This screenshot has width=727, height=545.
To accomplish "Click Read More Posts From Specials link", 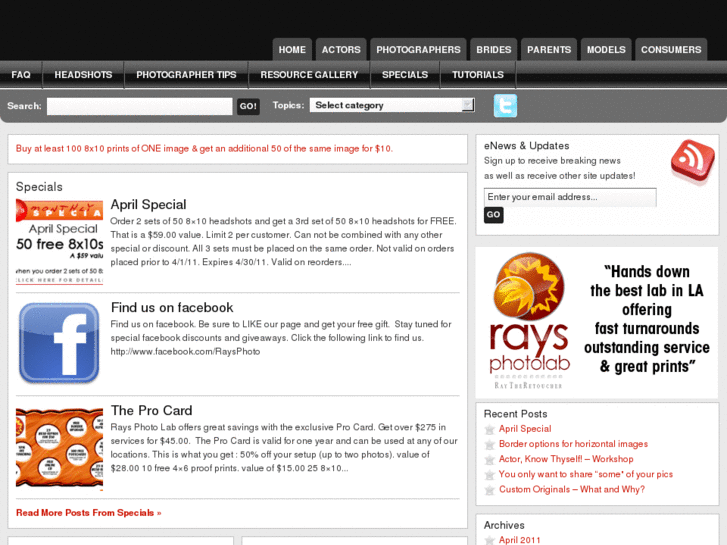I will point(89,513).
